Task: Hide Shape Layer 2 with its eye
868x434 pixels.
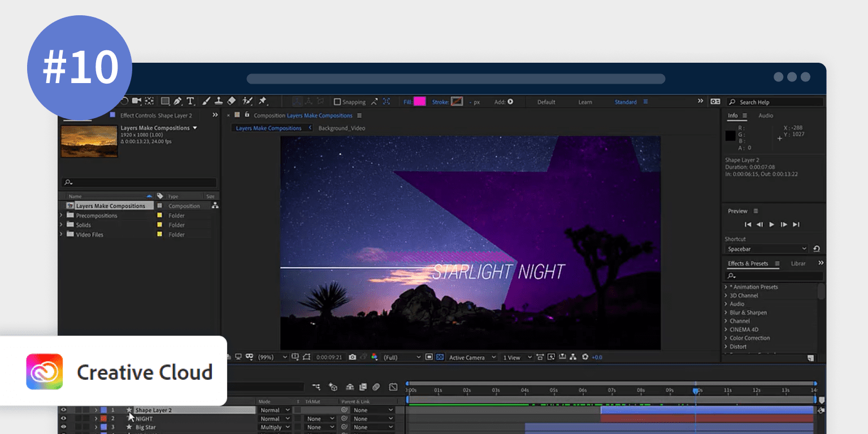Action: (63, 410)
